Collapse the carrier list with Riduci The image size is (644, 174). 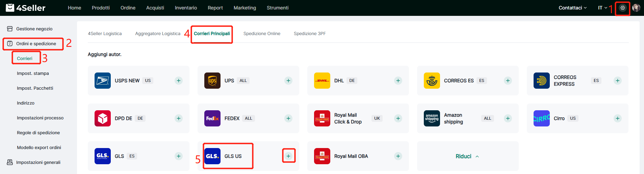[468, 156]
